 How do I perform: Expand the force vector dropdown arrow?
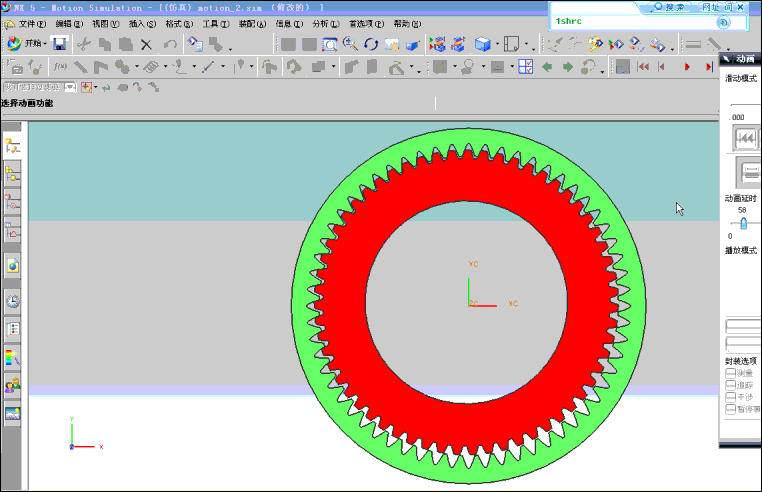[x=223, y=67]
